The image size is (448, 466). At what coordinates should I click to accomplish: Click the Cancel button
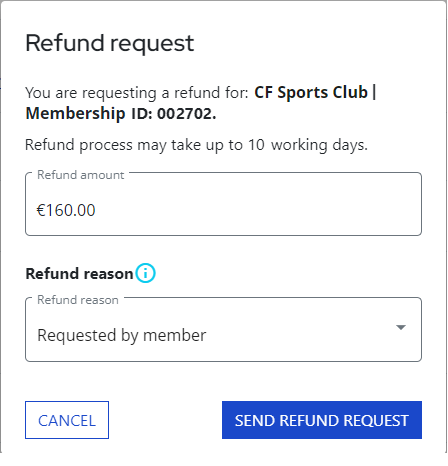(67, 420)
